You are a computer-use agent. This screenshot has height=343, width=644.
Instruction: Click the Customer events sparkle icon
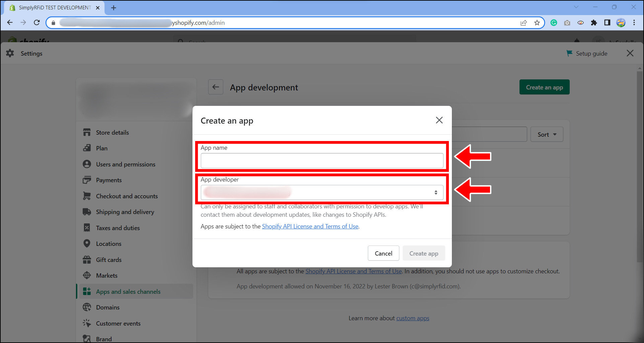[87, 323]
